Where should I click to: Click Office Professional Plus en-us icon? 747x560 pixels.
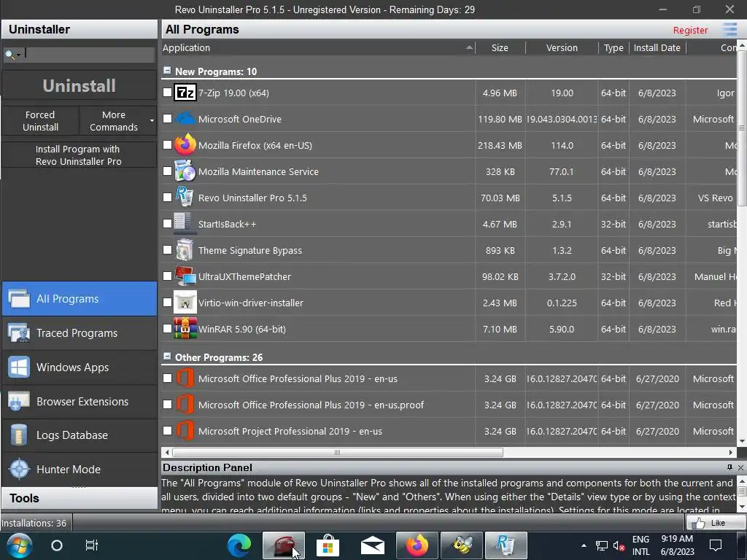coord(185,378)
